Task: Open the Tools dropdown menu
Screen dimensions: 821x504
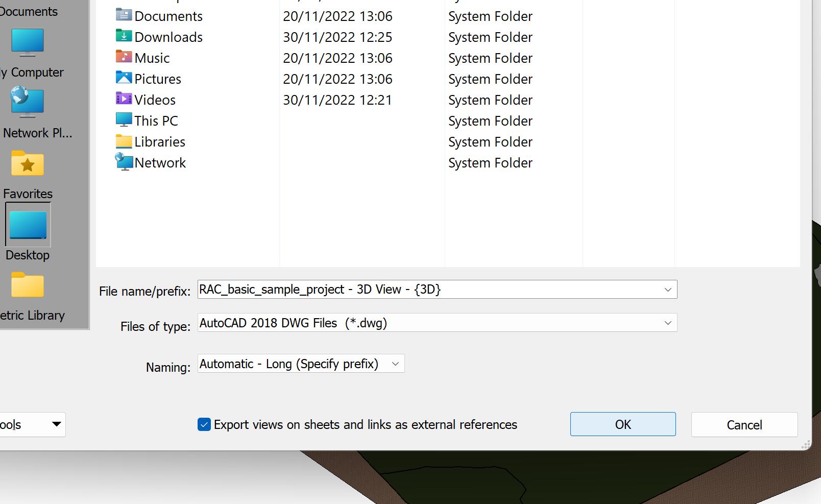Action: coord(33,424)
